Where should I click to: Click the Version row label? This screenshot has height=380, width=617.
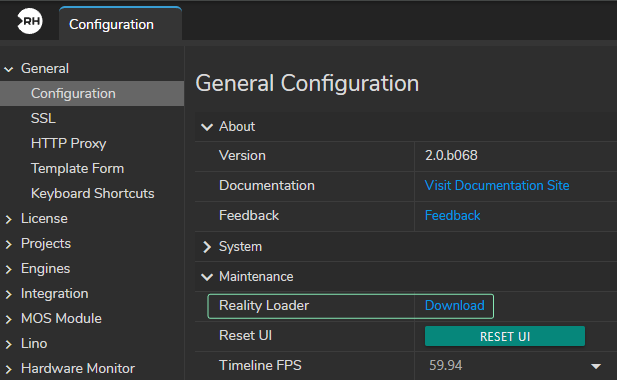pos(242,155)
